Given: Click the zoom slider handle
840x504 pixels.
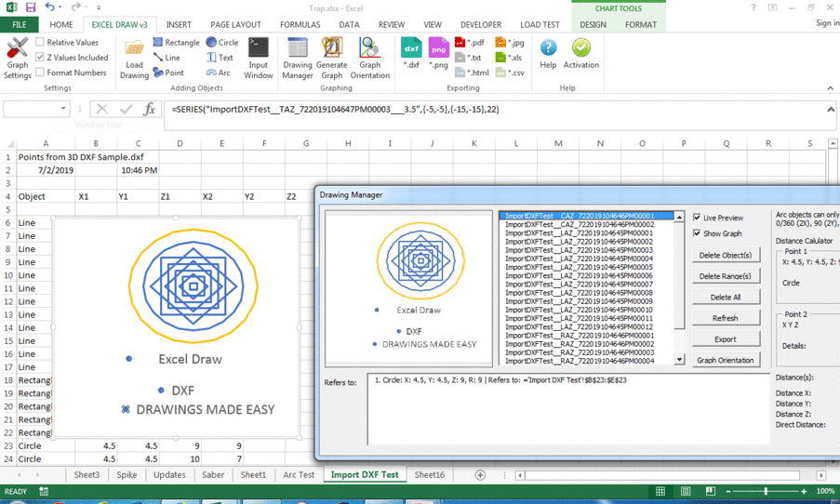Looking at the screenshot, I should pyautogui.click(x=766, y=491).
